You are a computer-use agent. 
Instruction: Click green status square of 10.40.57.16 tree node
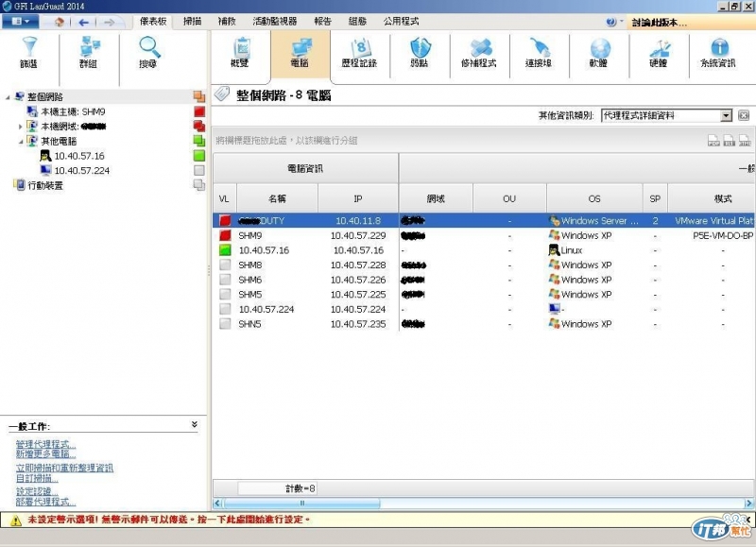(x=199, y=156)
